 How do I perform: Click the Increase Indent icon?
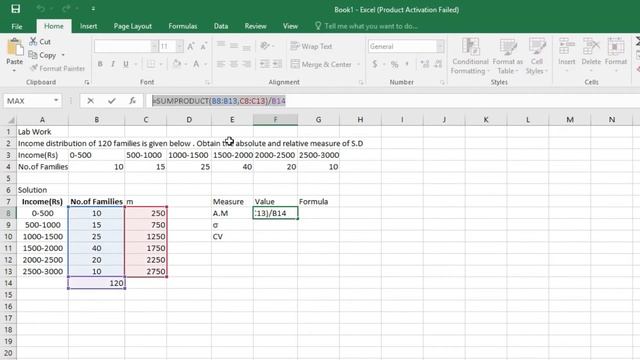(x=277, y=64)
